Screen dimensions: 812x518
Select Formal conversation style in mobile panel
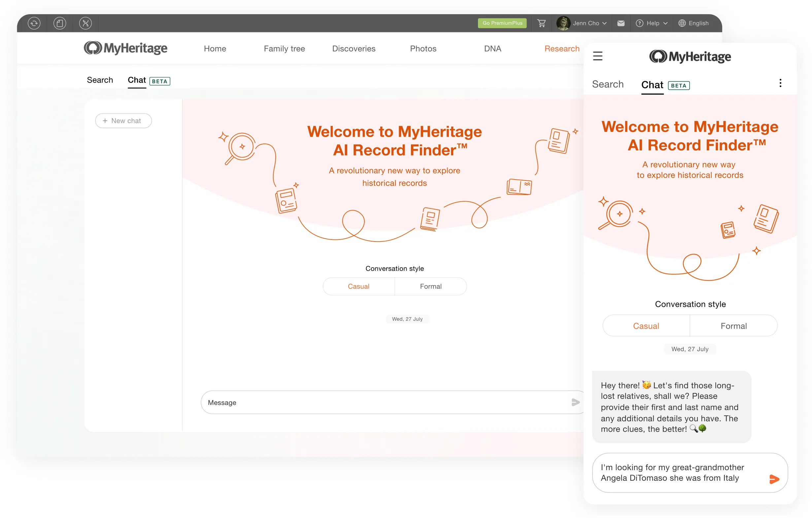[733, 326]
